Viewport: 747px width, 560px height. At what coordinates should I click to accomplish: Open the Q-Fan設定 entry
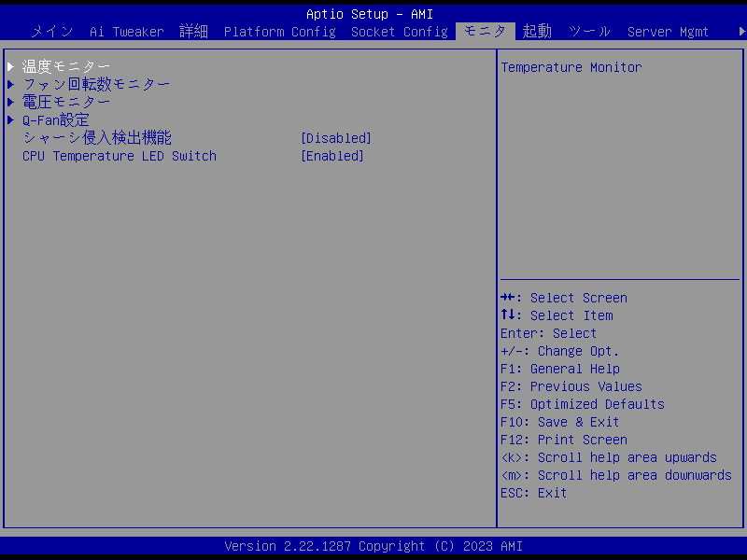click(56, 119)
